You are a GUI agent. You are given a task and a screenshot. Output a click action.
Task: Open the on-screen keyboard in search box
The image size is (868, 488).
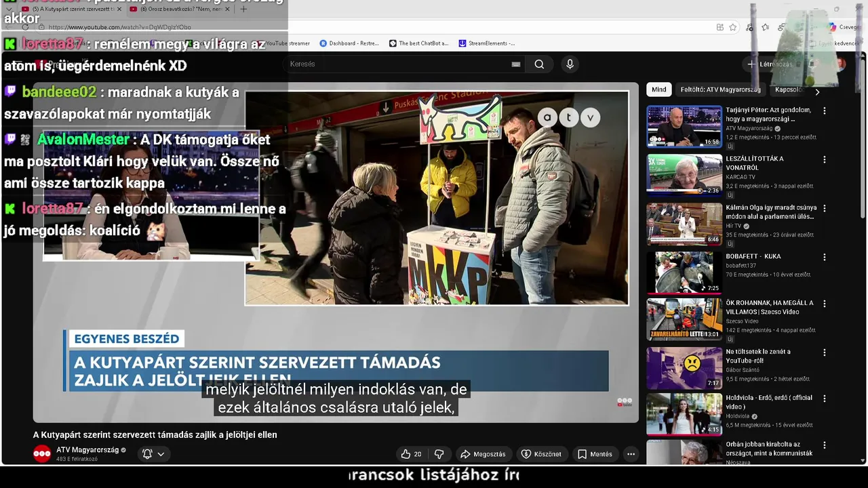(515, 64)
